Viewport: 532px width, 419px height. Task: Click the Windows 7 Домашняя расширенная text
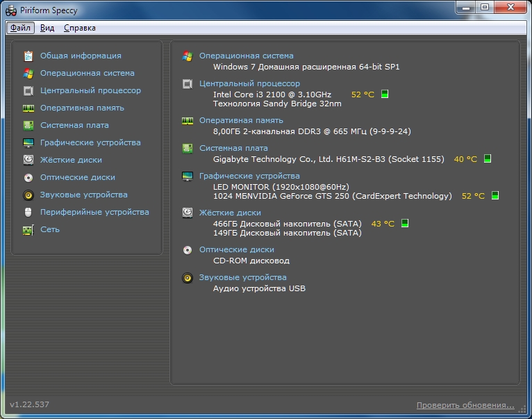[x=306, y=67]
